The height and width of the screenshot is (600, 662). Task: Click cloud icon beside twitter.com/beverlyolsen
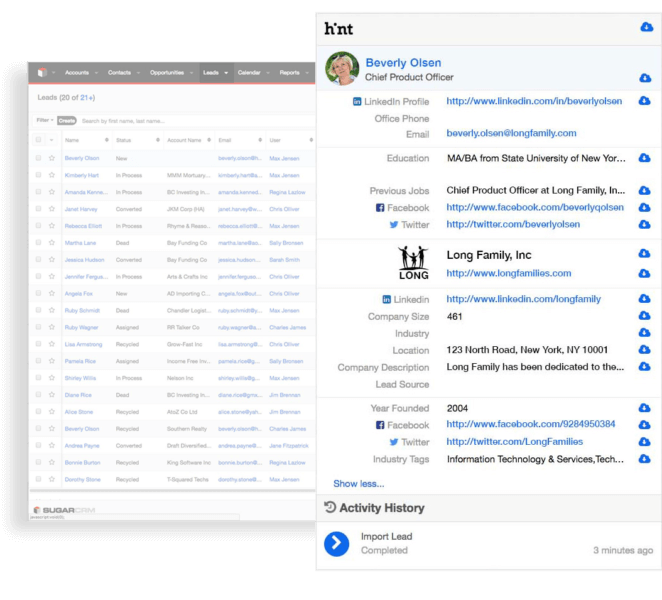tap(644, 224)
